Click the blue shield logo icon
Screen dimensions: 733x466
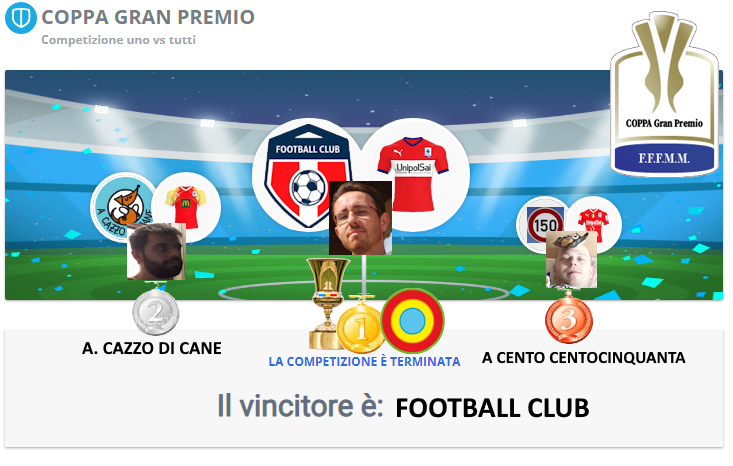pyautogui.click(x=21, y=18)
